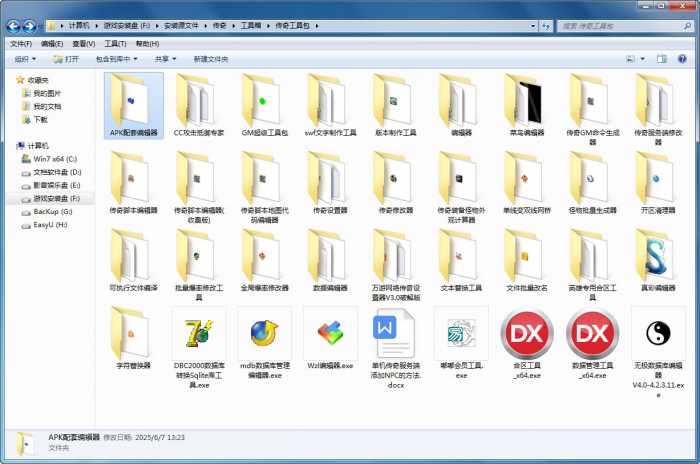Open the 查看(V) menu

[83, 44]
